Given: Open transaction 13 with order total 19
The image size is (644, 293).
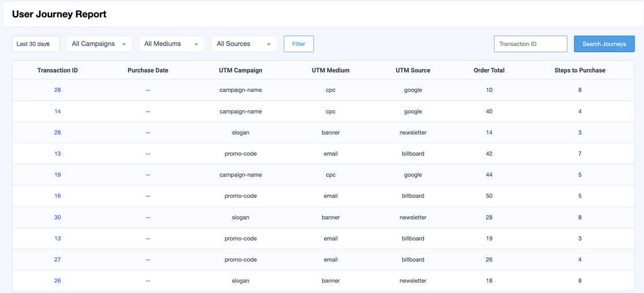Looking at the screenshot, I should tap(58, 238).
